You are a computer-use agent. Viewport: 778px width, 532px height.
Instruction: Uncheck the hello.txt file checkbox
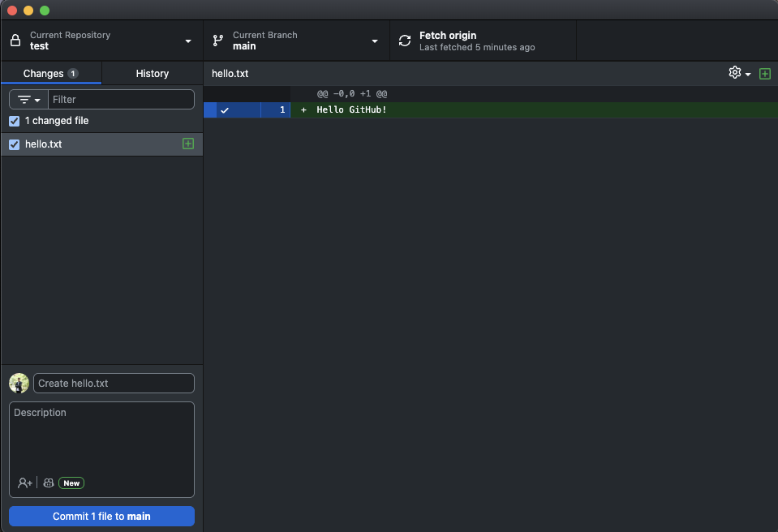pos(14,144)
